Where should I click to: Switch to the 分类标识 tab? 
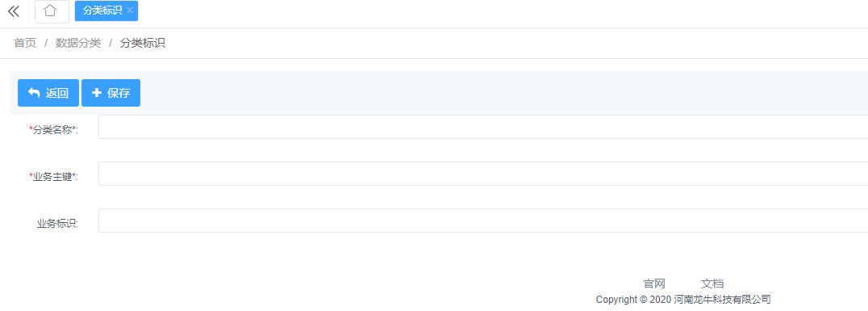(x=102, y=11)
